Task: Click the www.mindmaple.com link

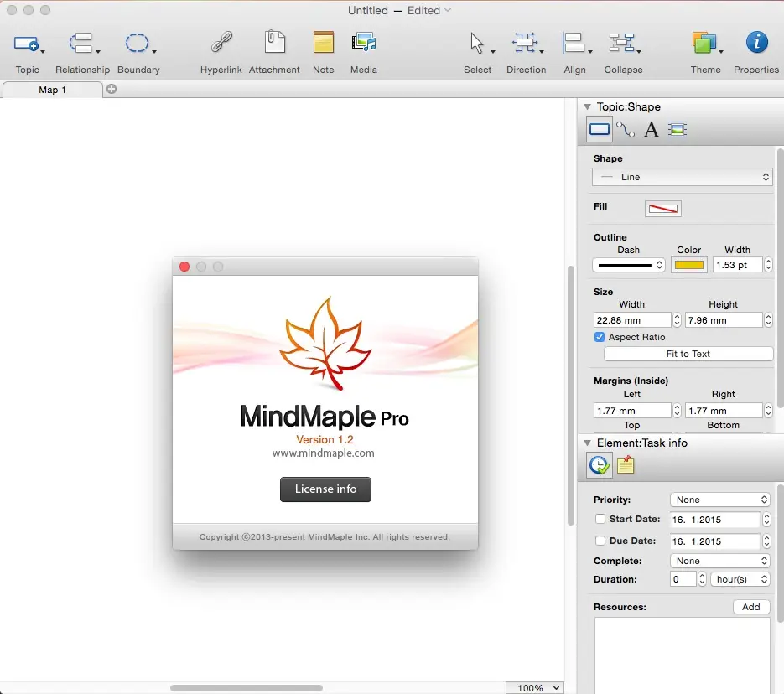Action: point(323,453)
